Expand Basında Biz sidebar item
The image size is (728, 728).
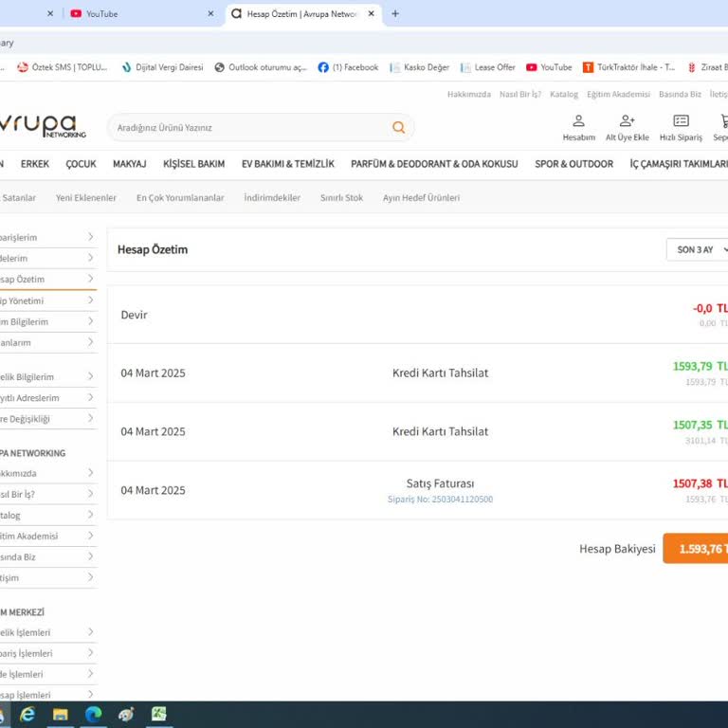point(91,556)
